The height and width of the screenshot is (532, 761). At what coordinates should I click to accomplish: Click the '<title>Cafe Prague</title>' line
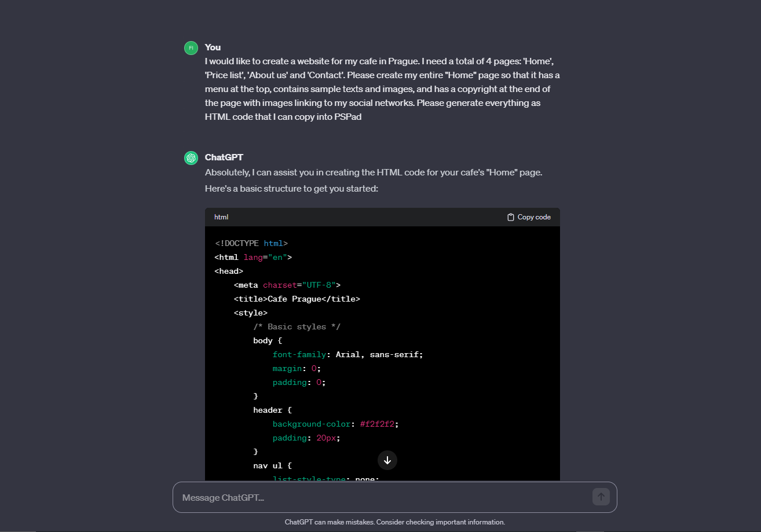[297, 299]
